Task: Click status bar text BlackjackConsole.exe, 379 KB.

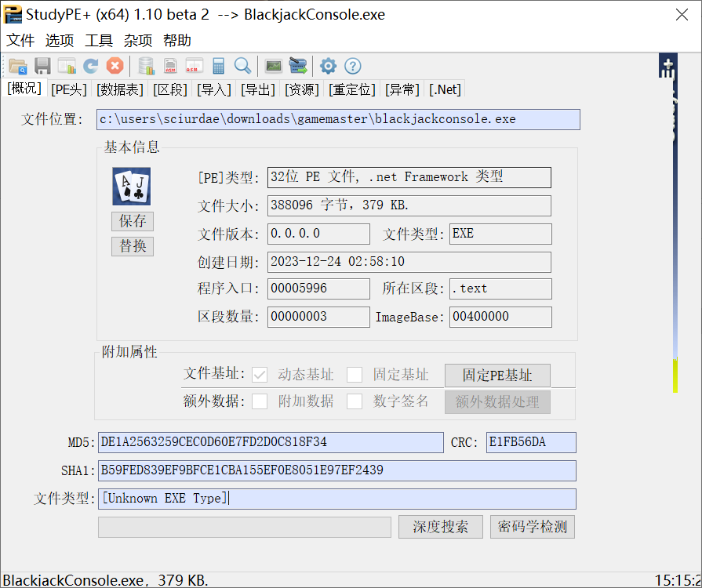Action: pyautogui.click(x=106, y=580)
